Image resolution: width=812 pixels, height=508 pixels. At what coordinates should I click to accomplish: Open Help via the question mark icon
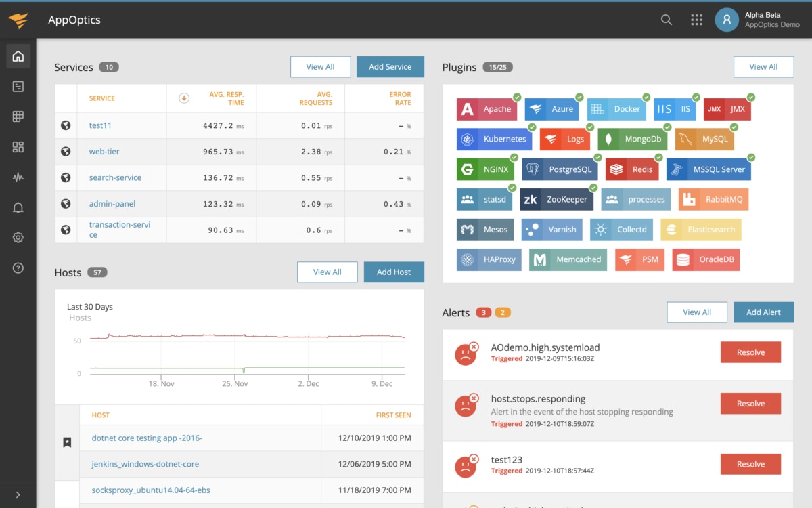coord(18,268)
